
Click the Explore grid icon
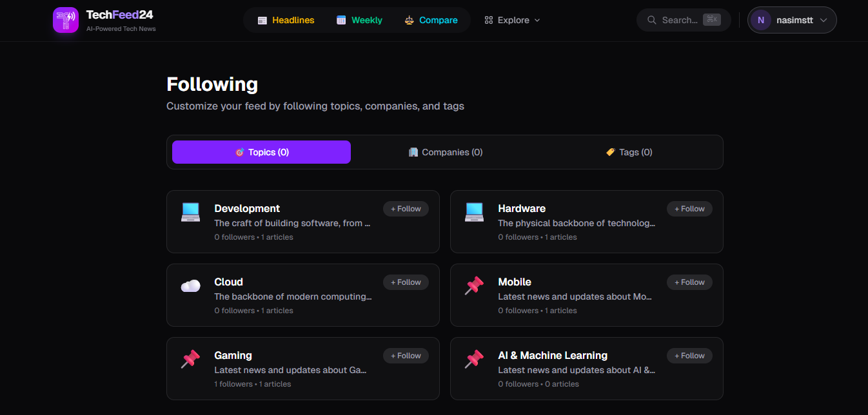(488, 20)
